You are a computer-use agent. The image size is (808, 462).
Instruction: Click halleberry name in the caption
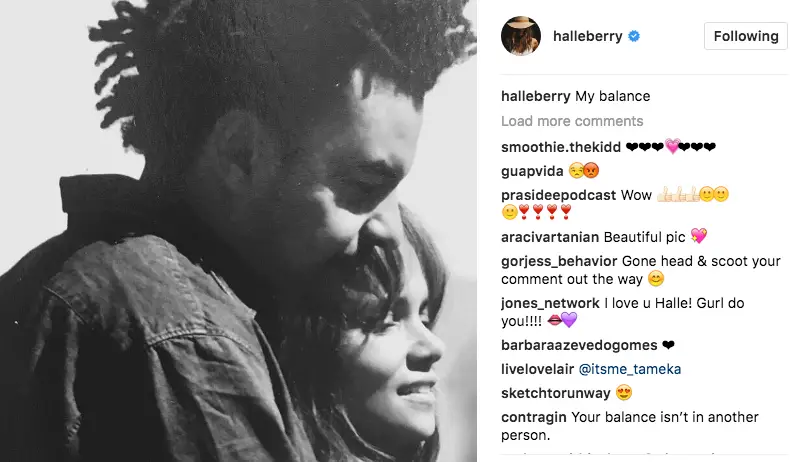[x=535, y=96]
